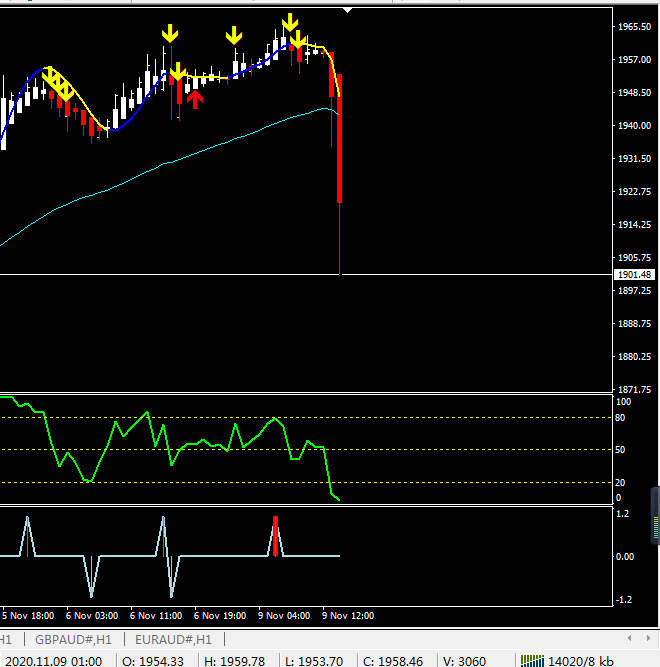This screenshot has width=660, height=667.
Task: Click the 1922.75 price scale label
Action: (x=634, y=192)
